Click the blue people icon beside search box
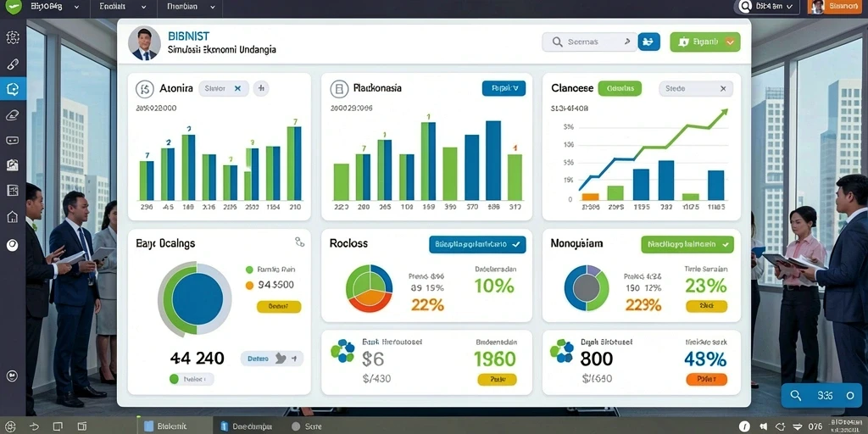The image size is (868, 434). [648, 42]
